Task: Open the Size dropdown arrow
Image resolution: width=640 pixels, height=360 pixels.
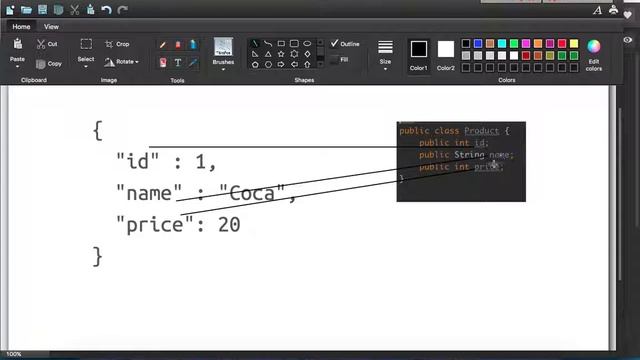Action: (x=385, y=69)
